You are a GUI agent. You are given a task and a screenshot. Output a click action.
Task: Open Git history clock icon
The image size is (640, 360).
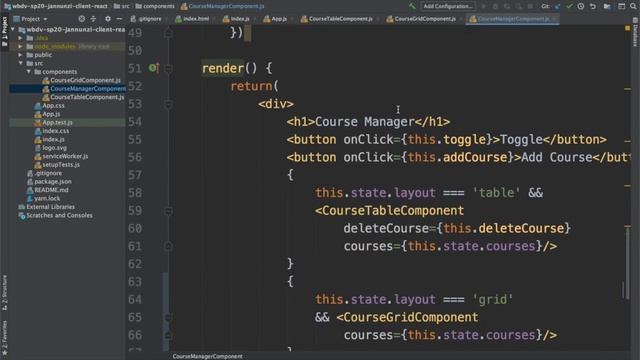[581, 6]
